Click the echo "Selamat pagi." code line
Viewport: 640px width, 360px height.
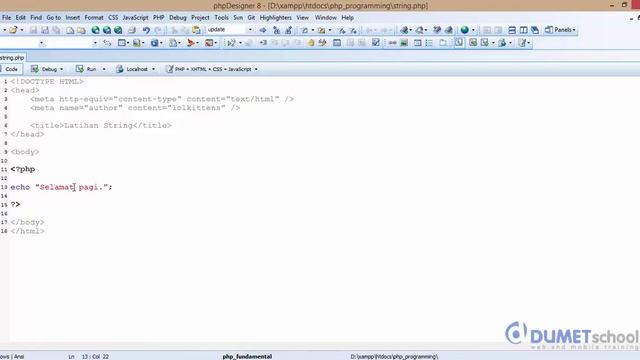click(61, 187)
